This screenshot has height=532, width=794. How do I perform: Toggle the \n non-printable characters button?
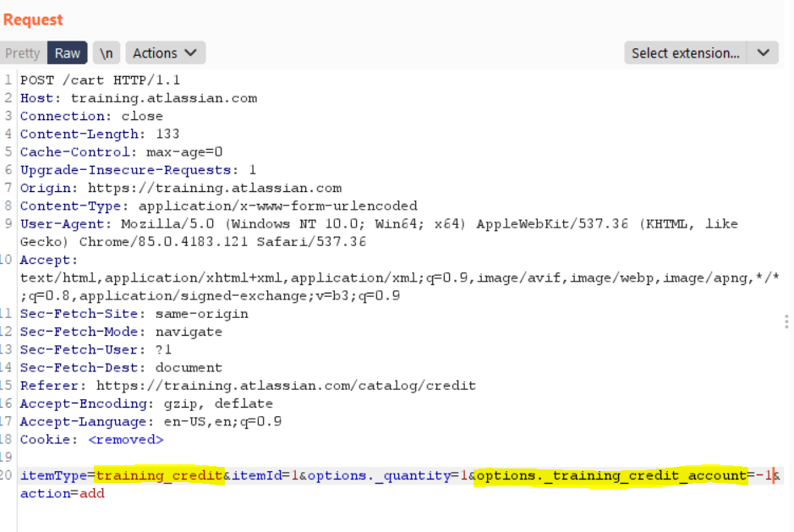coord(106,53)
